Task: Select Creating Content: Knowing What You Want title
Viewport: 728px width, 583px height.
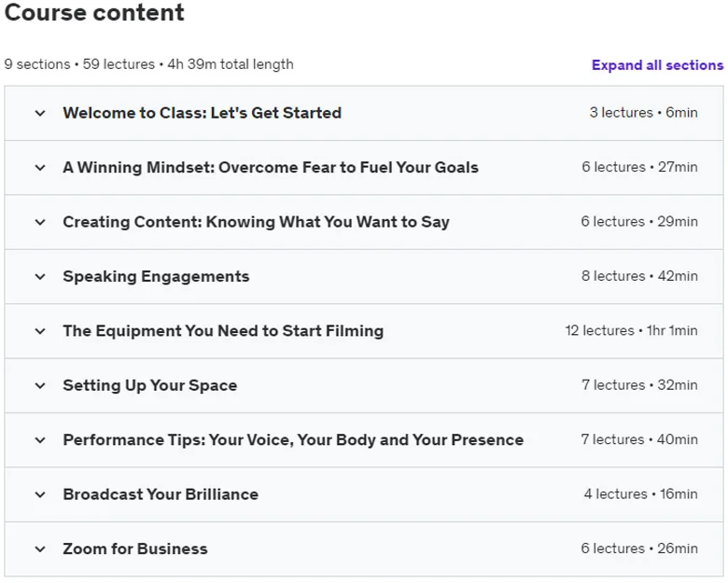Action: pos(256,222)
